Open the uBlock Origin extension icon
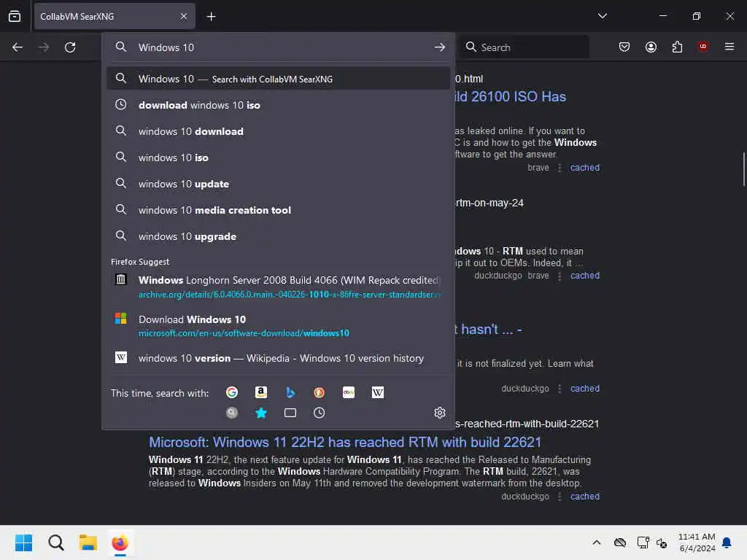Image resolution: width=747 pixels, height=560 pixels. (703, 47)
